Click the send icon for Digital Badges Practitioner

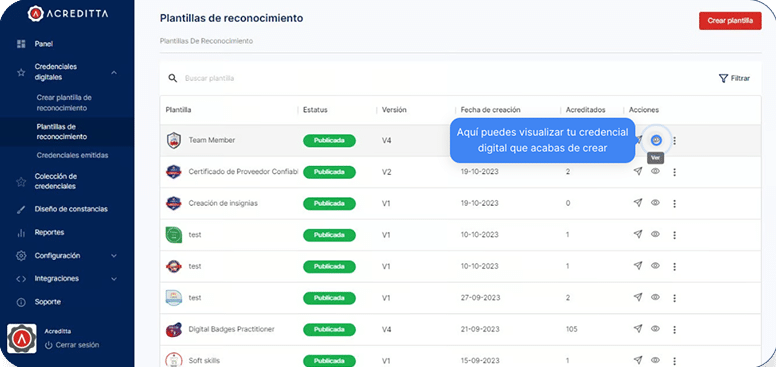(638, 328)
